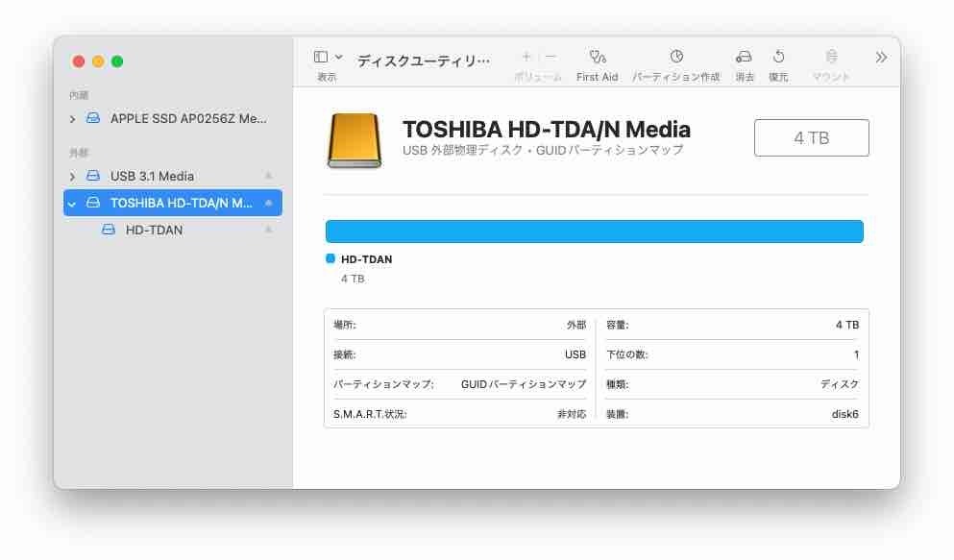
Task: Click the 表示 sidebar view icon
Action: click(321, 58)
